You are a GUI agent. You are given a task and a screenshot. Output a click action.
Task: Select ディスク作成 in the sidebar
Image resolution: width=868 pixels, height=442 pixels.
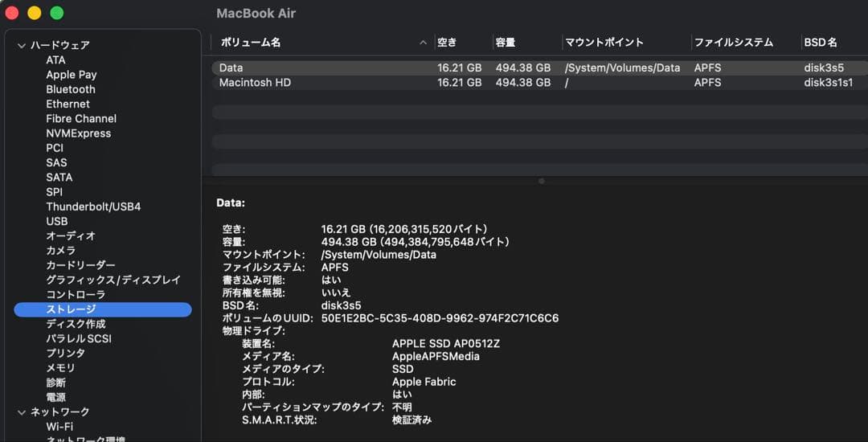(x=76, y=324)
